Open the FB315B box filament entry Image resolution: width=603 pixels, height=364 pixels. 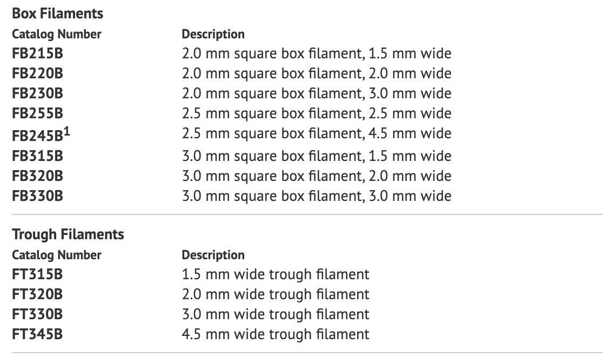point(37,156)
